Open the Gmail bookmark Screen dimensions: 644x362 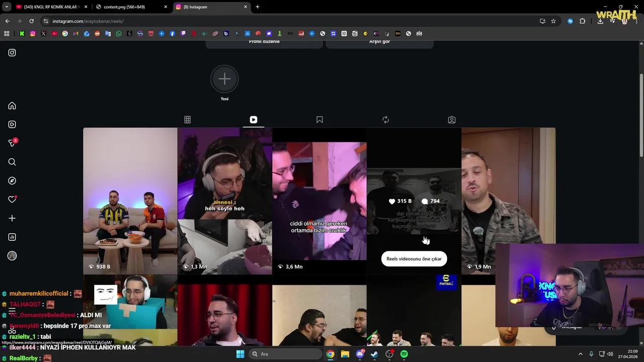75,34
